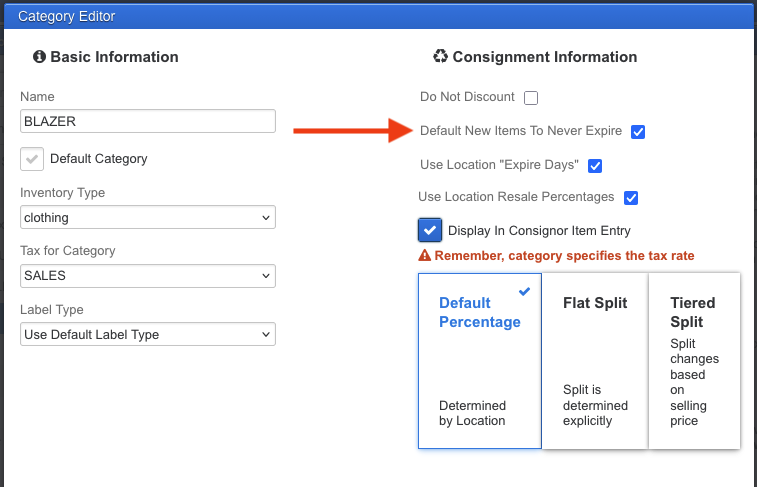Expand the Tax for Category dropdown

(x=148, y=275)
